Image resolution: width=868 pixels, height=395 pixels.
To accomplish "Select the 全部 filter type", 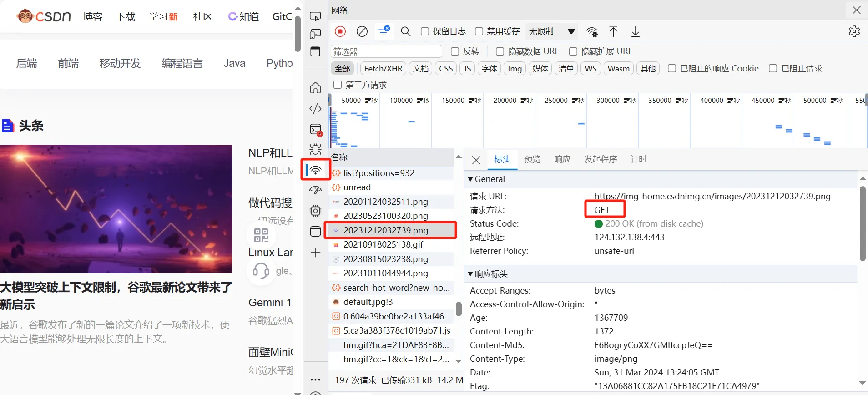I will pyautogui.click(x=343, y=68).
